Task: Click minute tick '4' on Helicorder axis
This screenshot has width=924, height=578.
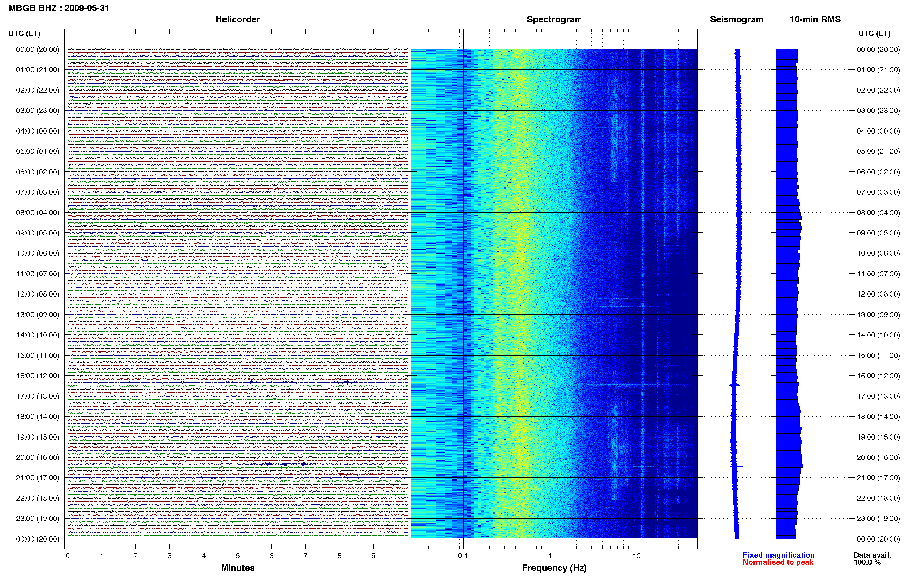Action: click(x=204, y=556)
